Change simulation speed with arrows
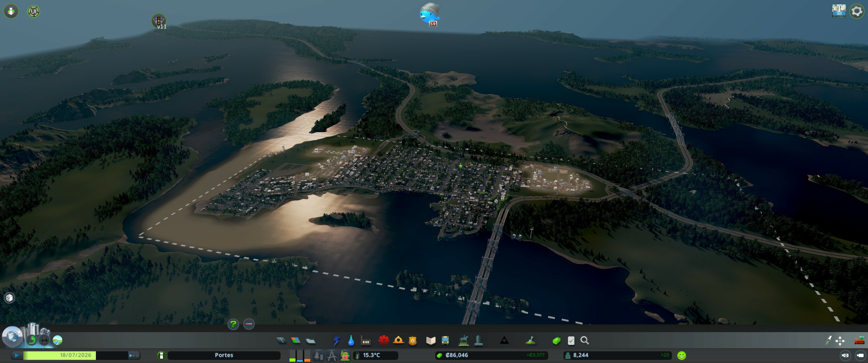 click(x=134, y=355)
